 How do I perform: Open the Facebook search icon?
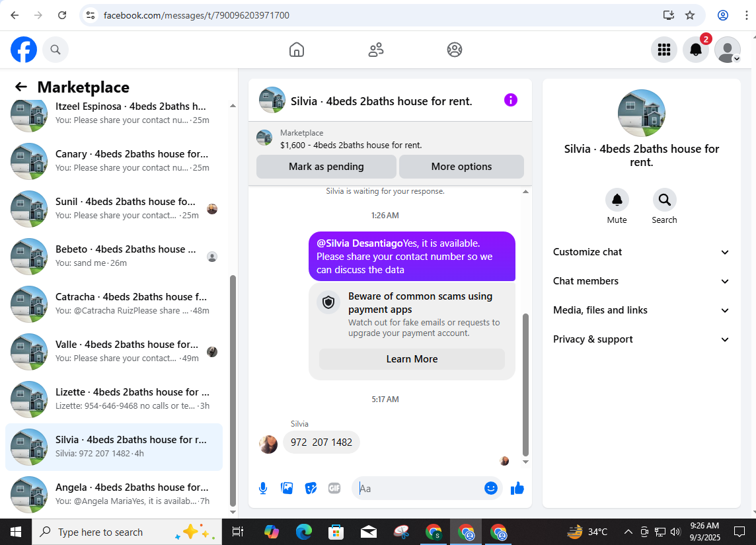(x=56, y=50)
